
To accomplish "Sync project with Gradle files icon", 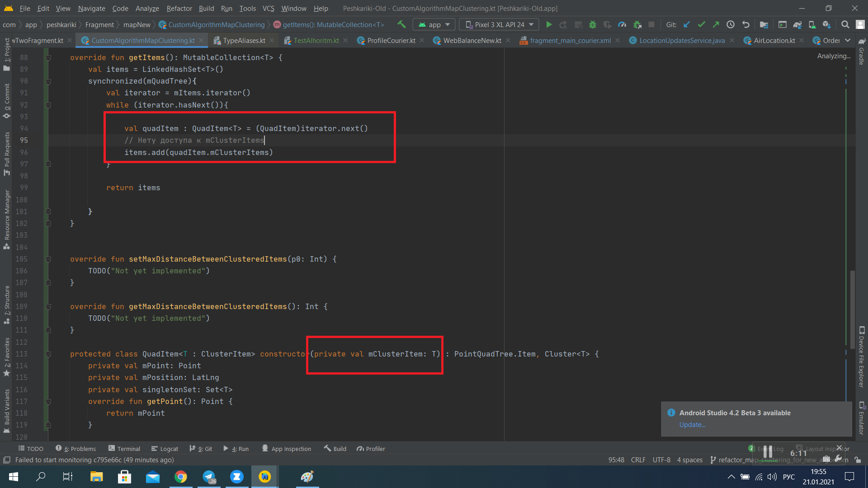I will 797,24.
